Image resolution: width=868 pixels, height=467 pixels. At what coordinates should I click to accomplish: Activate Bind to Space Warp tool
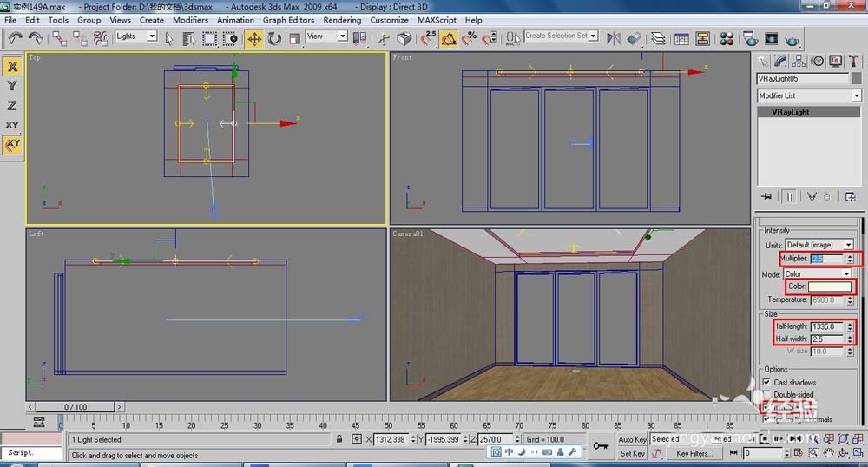click(x=100, y=38)
